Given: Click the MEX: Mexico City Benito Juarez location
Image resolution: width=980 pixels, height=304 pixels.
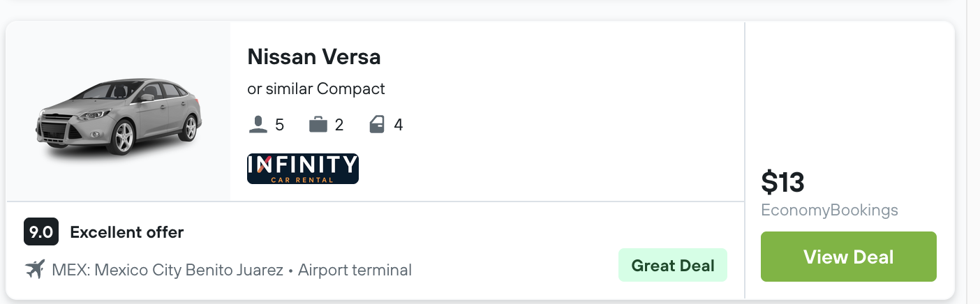Looking at the screenshot, I should [x=168, y=270].
